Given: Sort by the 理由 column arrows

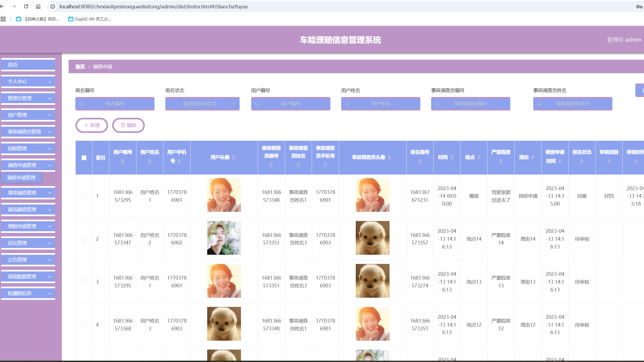Looking at the screenshot, I should click(533, 157).
